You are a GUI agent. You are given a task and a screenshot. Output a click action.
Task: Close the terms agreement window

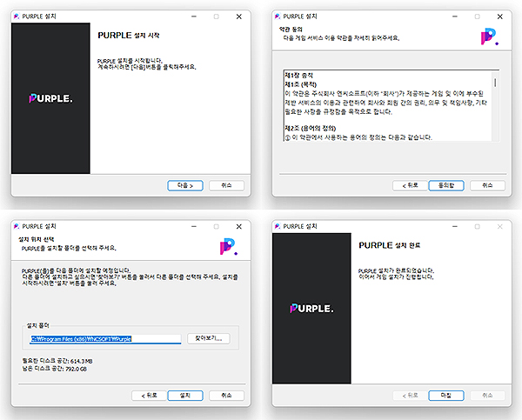pos(500,17)
